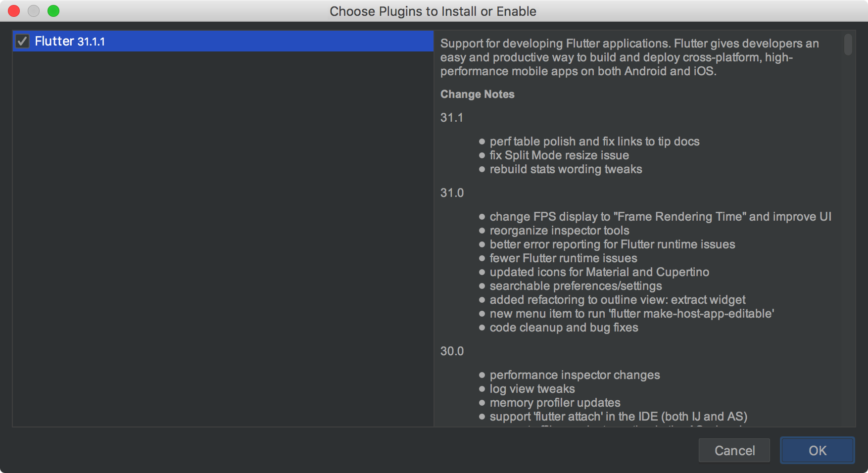Click the 31.1 version heading
868x473 pixels.
[452, 118]
